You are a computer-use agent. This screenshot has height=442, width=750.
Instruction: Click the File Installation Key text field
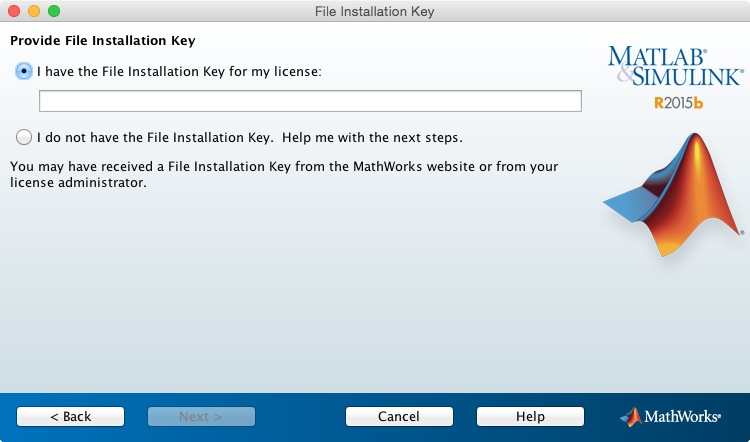(x=310, y=101)
